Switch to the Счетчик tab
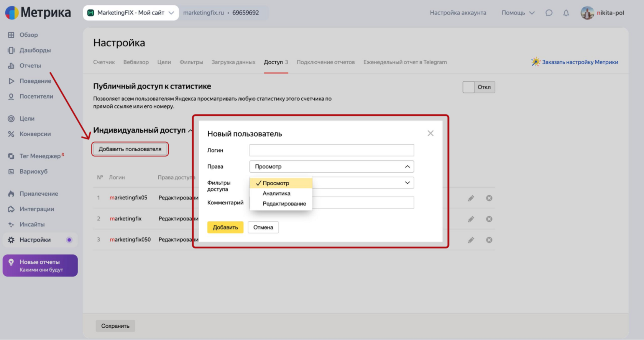 coord(104,62)
